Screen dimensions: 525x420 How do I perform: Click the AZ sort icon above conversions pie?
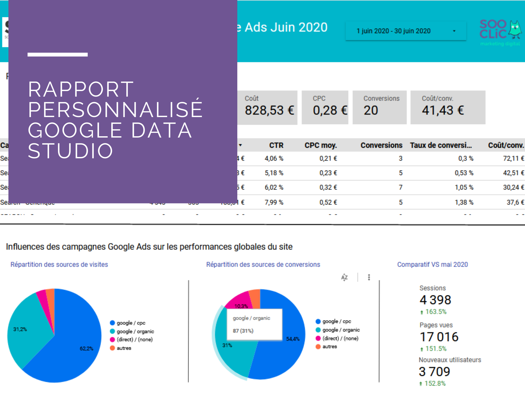344,277
